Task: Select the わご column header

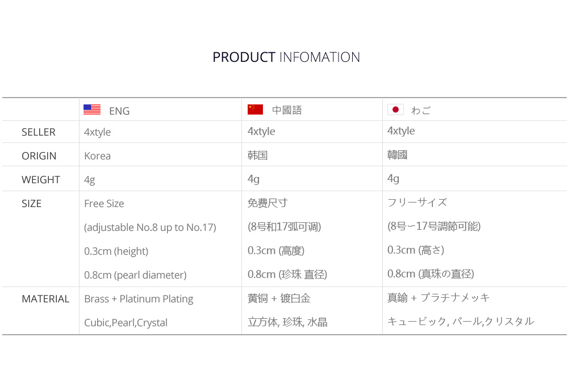Action: [421, 110]
